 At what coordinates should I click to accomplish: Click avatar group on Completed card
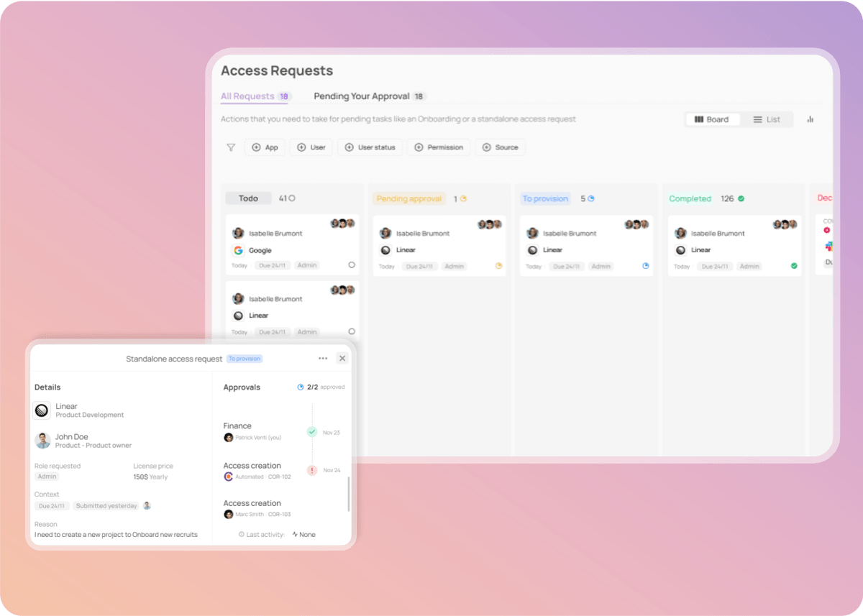point(785,224)
